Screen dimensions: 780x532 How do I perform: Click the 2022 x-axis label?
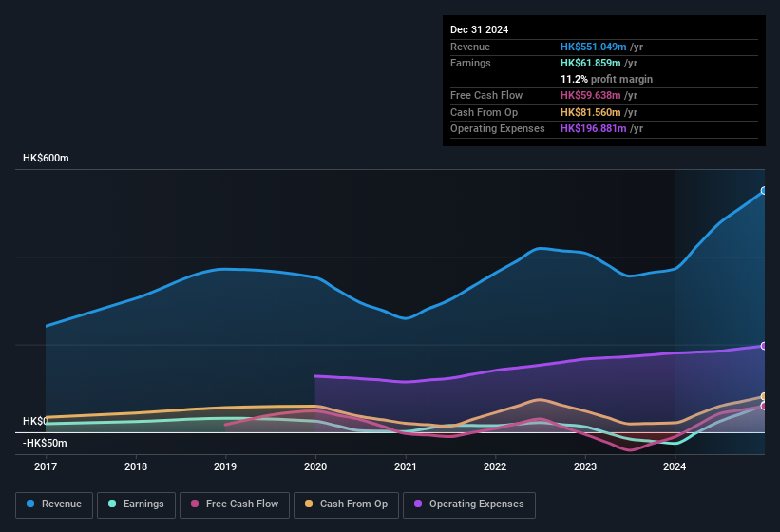495,466
